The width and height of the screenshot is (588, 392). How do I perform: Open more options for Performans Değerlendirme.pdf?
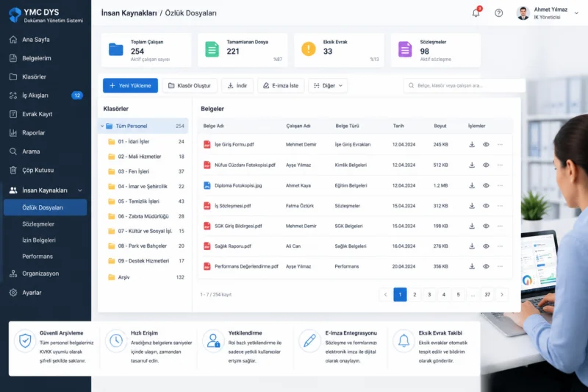tap(500, 266)
